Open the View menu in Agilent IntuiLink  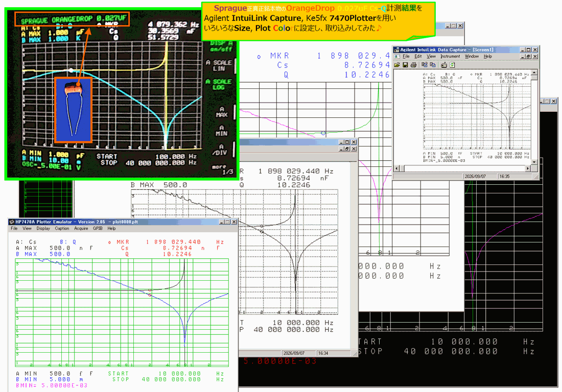tap(431, 57)
